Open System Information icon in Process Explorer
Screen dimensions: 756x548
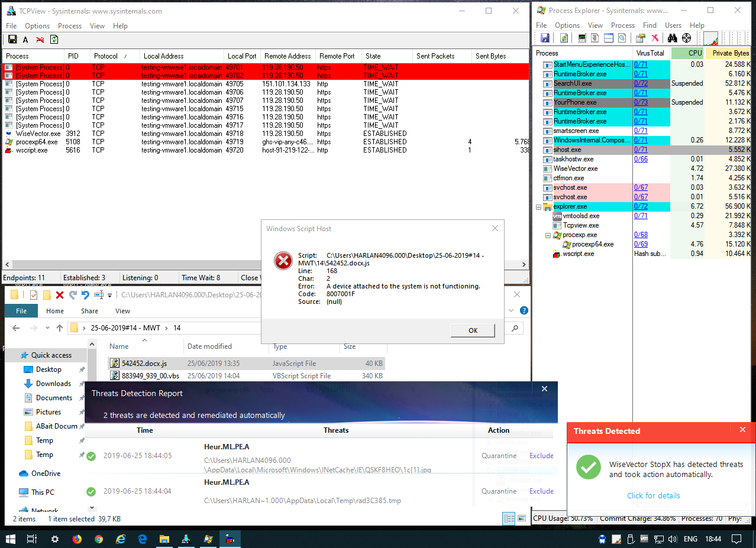pos(582,38)
